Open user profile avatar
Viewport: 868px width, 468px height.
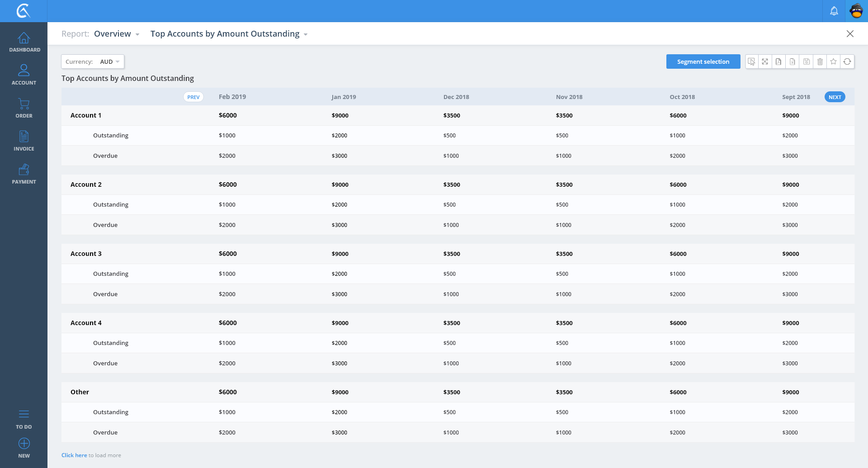tap(856, 11)
